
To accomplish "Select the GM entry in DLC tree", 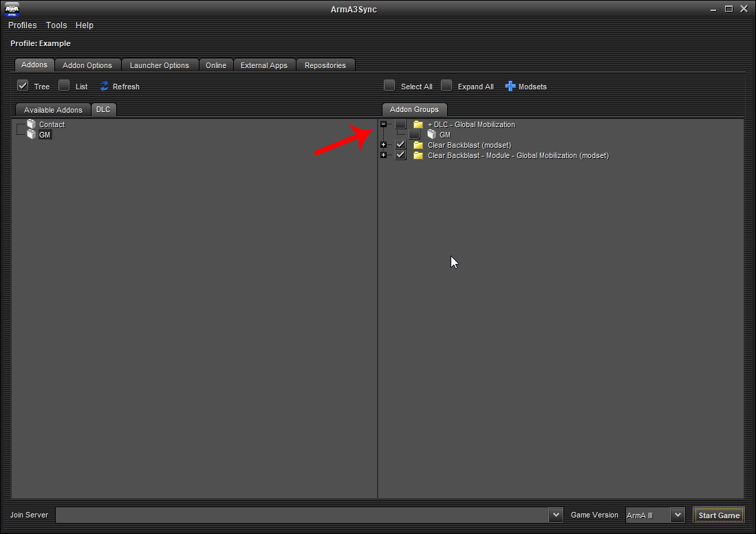I will click(x=45, y=135).
